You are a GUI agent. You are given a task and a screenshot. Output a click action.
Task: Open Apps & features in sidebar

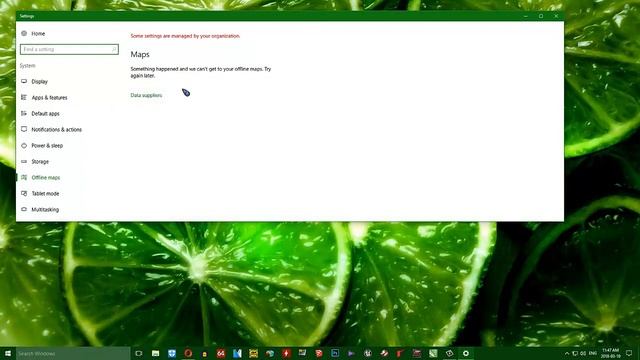(49, 98)
